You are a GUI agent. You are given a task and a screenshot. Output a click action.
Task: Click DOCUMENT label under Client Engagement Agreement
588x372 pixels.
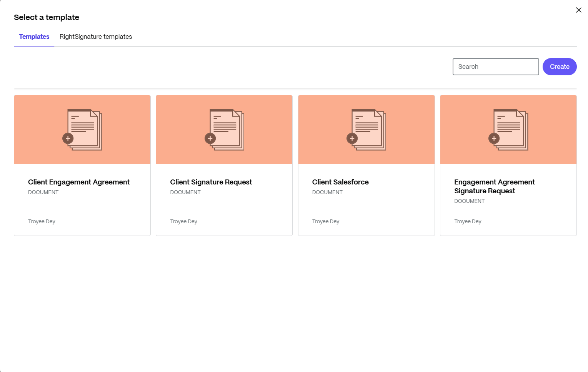43,192
